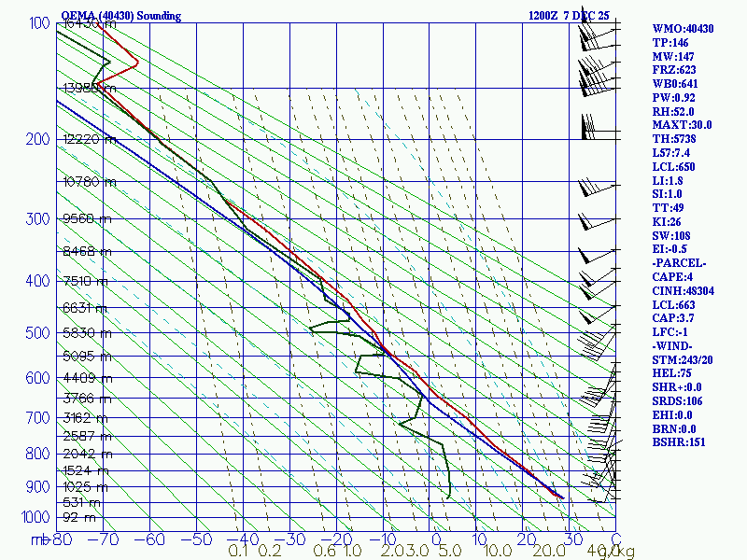747x560 pixels.
Task: Click the '10780 m' height label
Action: [x=90, y=182]
